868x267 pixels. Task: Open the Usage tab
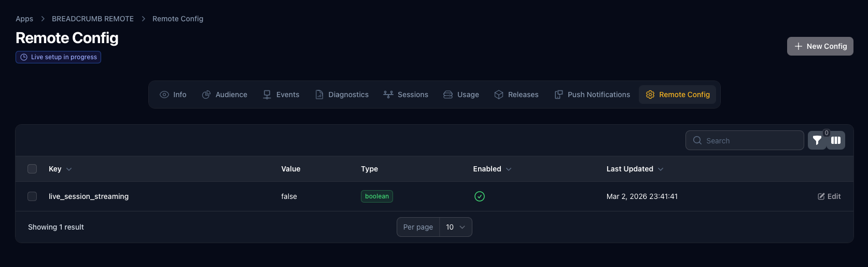point(461,95)
